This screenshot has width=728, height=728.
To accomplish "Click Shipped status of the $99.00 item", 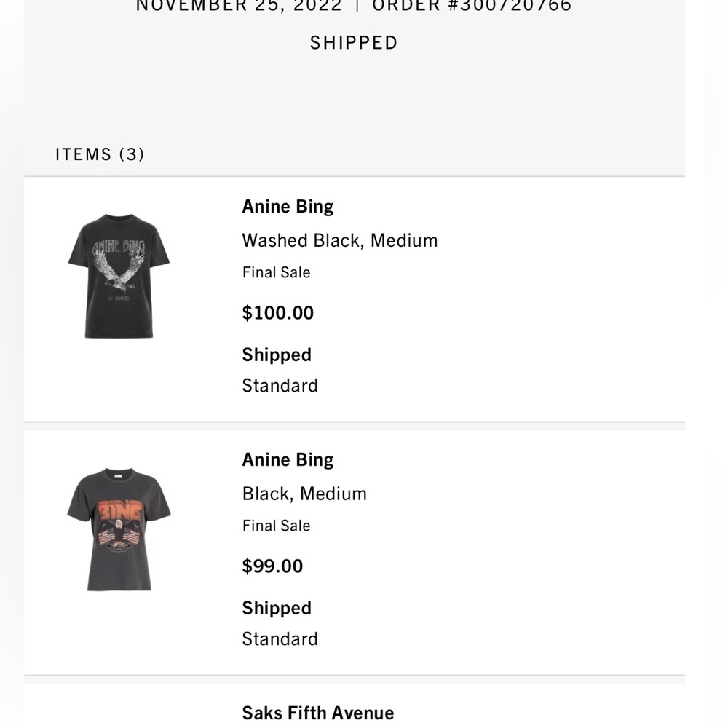I will click(x=277, y=608).
